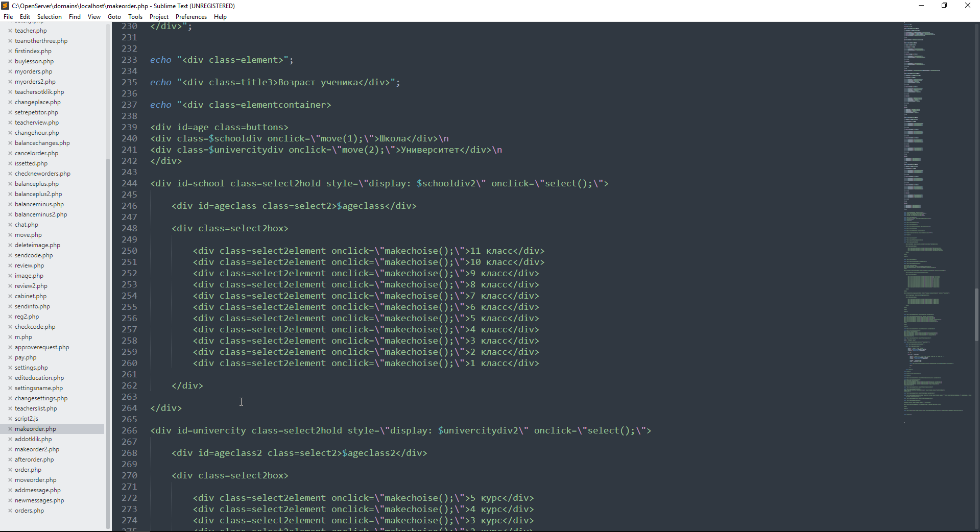Select approverequest.php in open files
Screen dimensions: 980x532
(42, 347)
